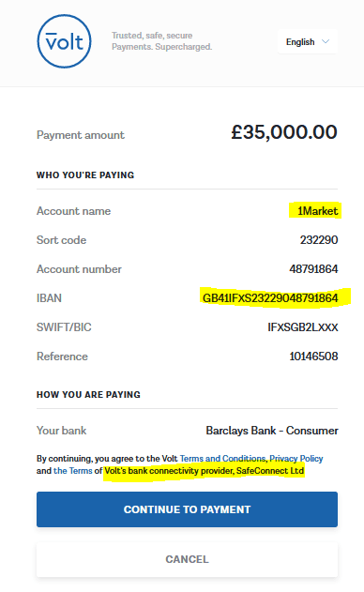364x592 pixels.
Task: Click the Continue to Payment button
Action: pos(187,509)
